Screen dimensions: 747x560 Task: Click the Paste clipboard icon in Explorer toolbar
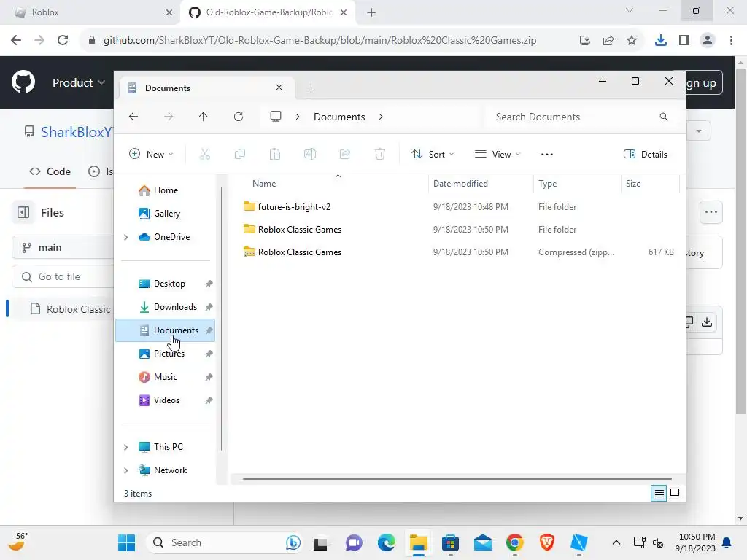point(275,154)
